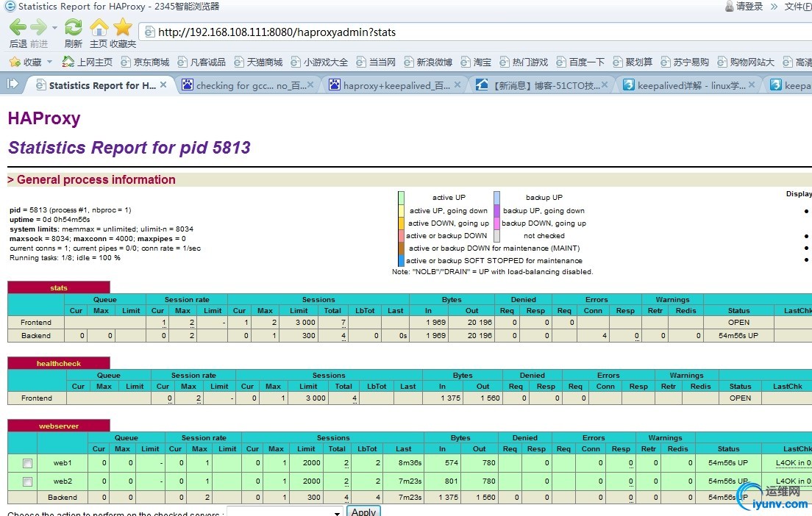Click the Refresh icon
Screen dimensions: 812x516
73,27
